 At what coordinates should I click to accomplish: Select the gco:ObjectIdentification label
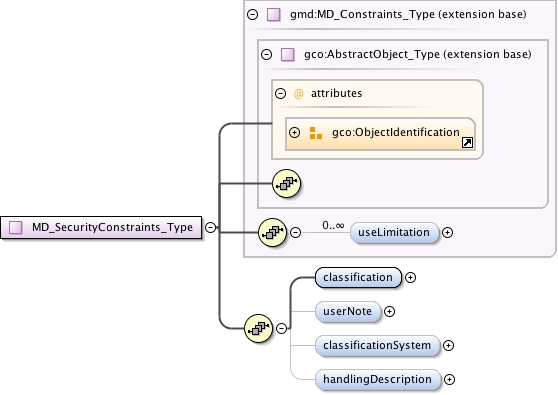click(x=396, y=132)
